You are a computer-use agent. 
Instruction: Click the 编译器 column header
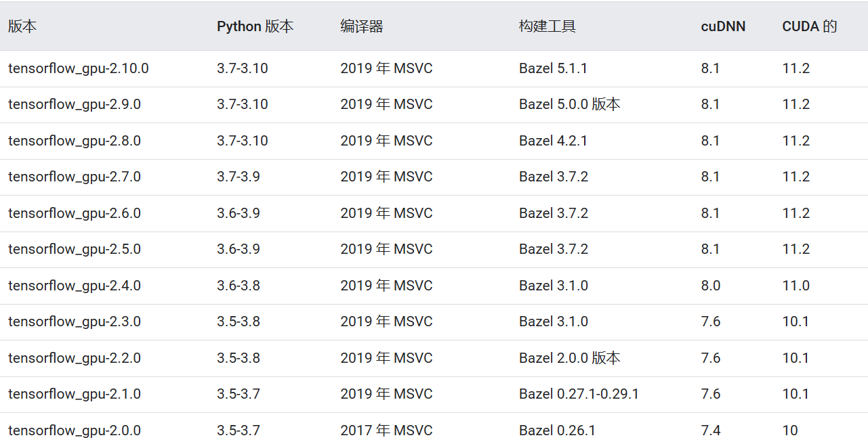tap(362, 26)
